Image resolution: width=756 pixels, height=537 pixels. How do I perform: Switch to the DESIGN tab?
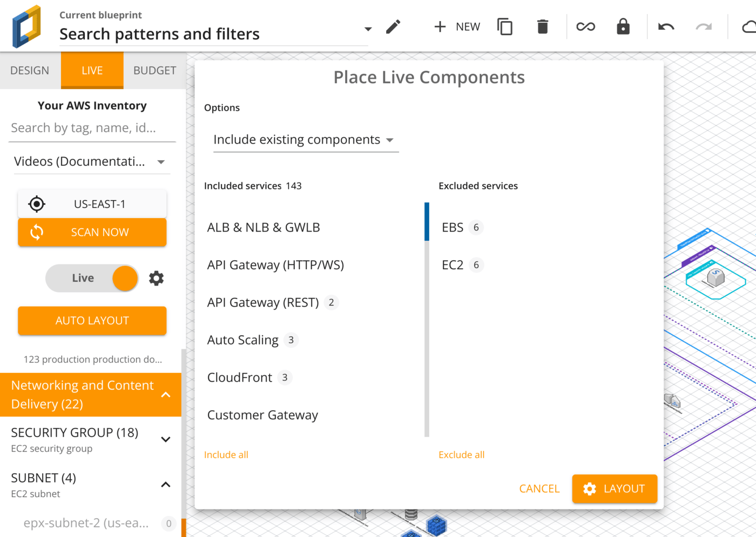30,71
